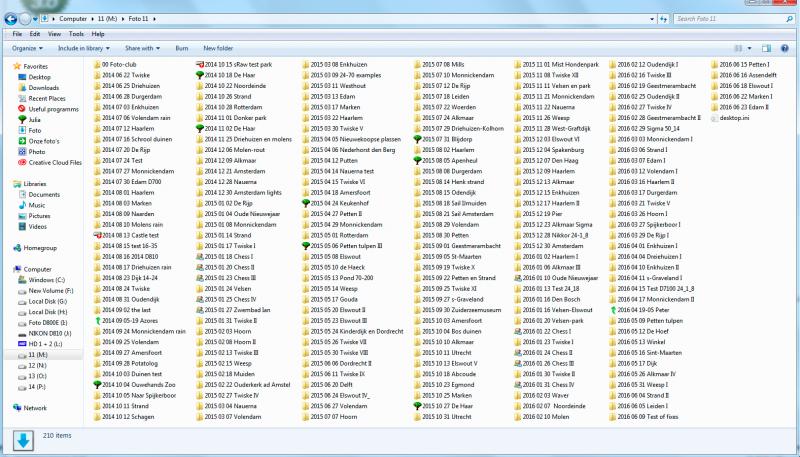Screen dimensions: 800x457
Task: Select folder 2016 01 22 Chess I
Action: [x=543, y=332]
